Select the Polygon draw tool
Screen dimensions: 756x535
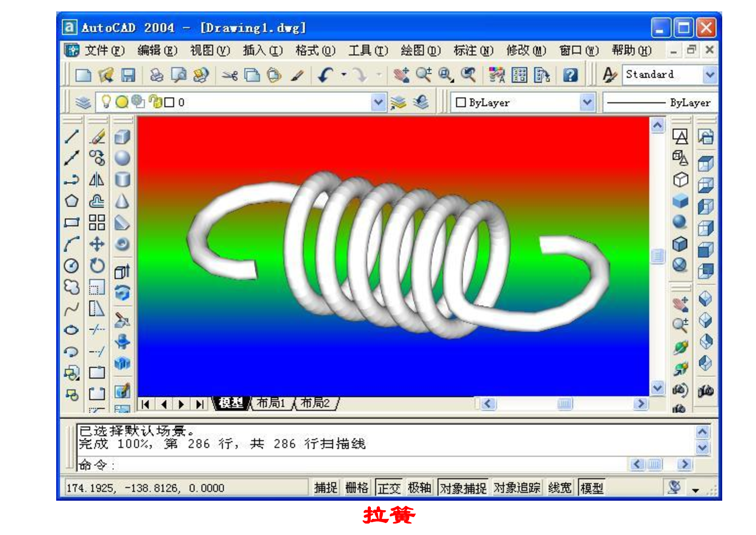point(71,201)
